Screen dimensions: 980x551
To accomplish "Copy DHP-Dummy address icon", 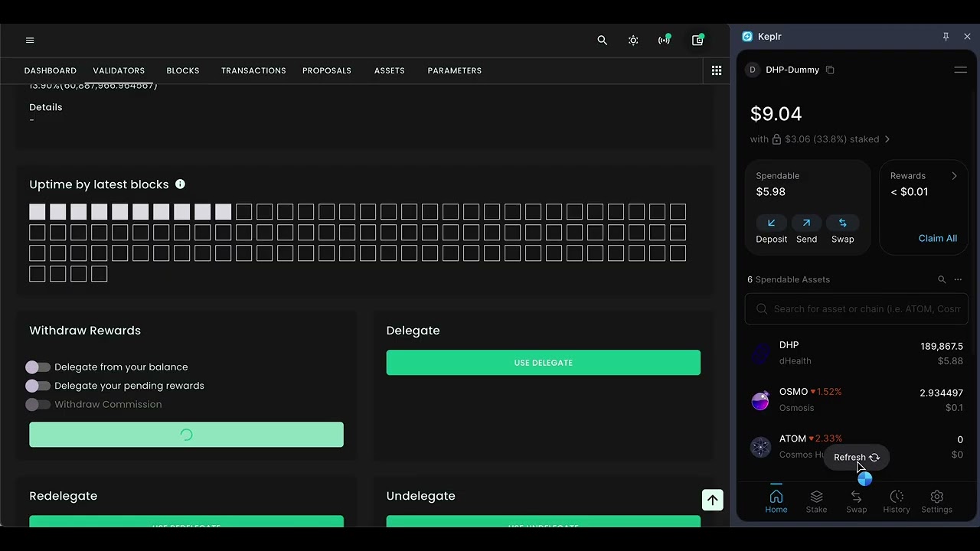I will 830,70.
